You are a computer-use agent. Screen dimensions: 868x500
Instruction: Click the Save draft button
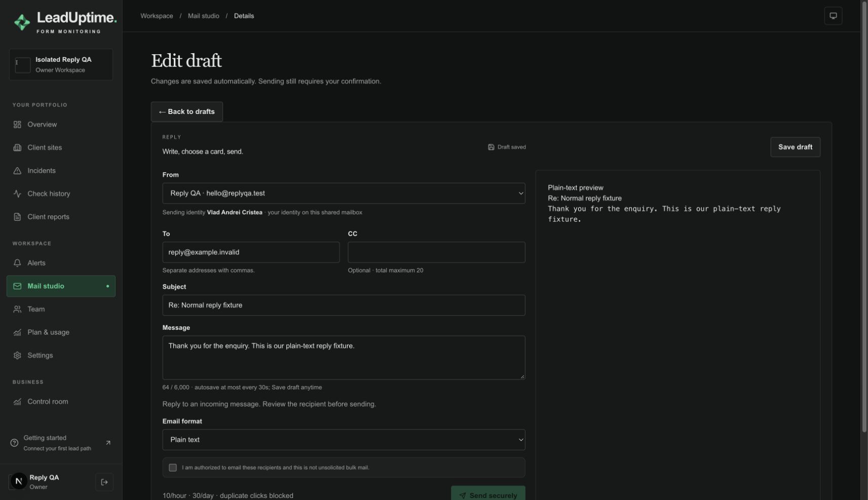(x=795, y=147)
